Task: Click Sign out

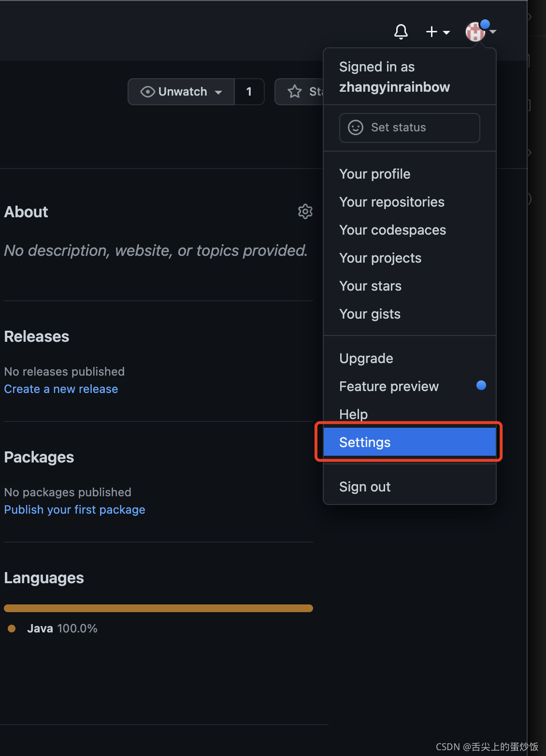Action: tap(365, 487)
